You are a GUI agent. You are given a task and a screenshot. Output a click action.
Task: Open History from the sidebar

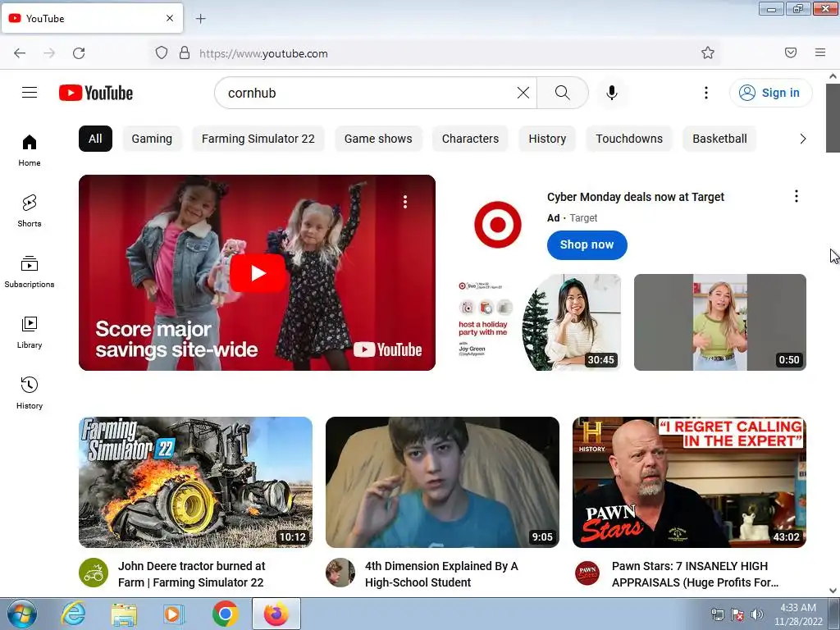tap(30, 393)
